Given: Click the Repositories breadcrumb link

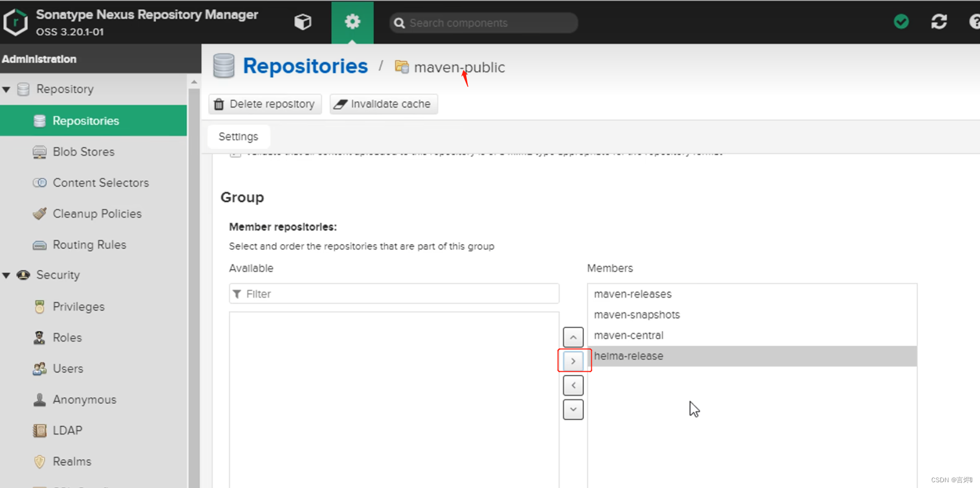Looking at the screenshot, I should [305, 66].
